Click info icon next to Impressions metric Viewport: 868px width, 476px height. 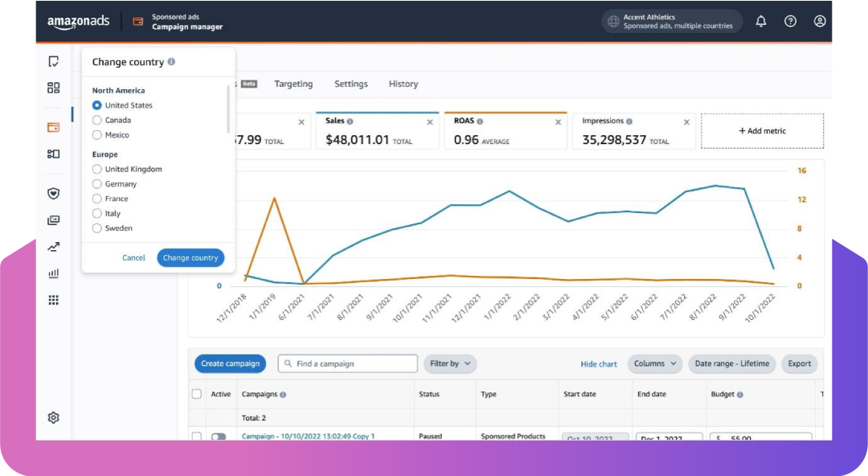(x=629, y=121)
